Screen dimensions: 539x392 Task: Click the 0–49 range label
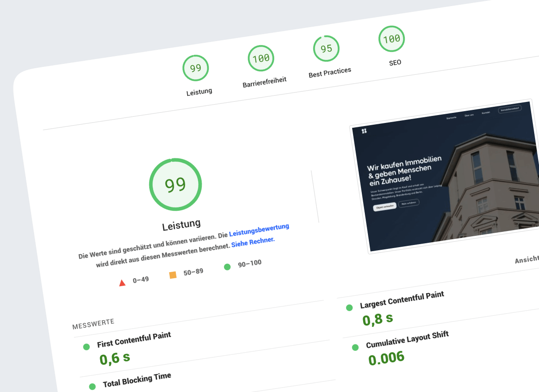[x=141, y=280]
